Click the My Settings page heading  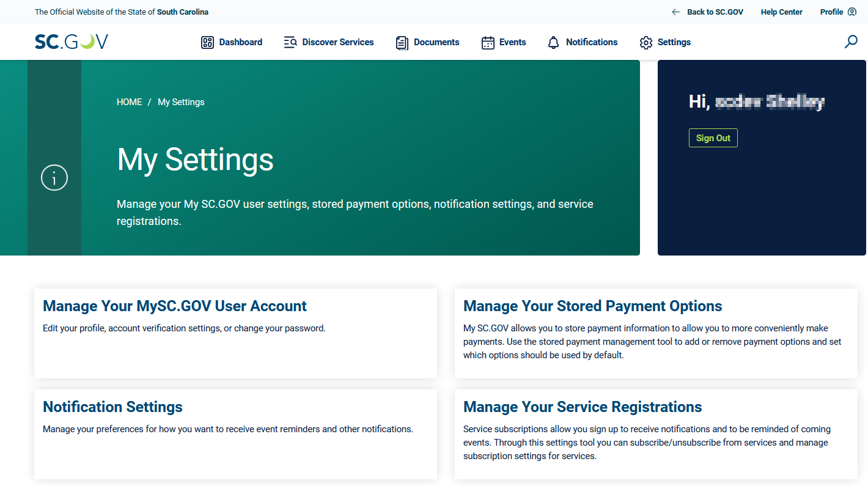tap(195, 159)
